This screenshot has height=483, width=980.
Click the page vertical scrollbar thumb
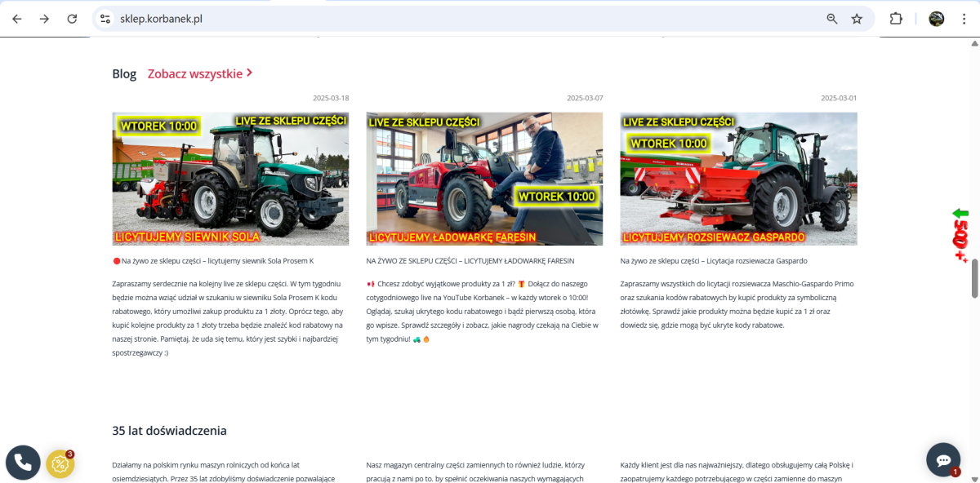point(974,280)
